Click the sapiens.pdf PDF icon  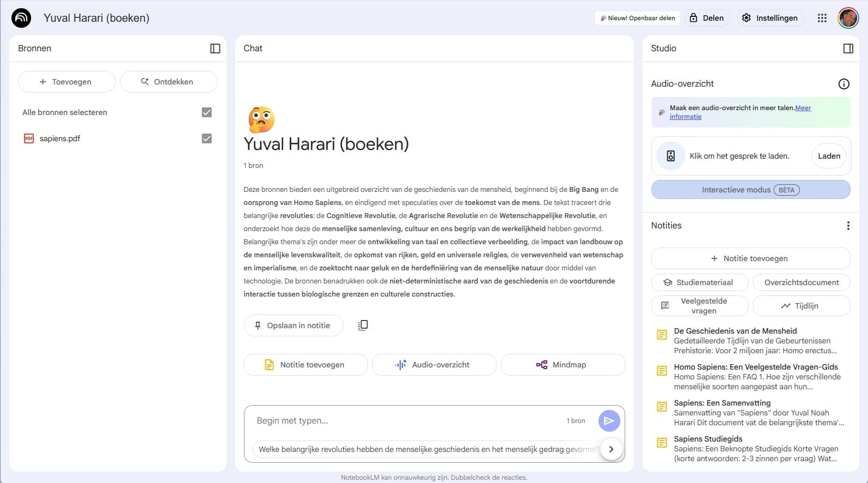pos(29,138)
